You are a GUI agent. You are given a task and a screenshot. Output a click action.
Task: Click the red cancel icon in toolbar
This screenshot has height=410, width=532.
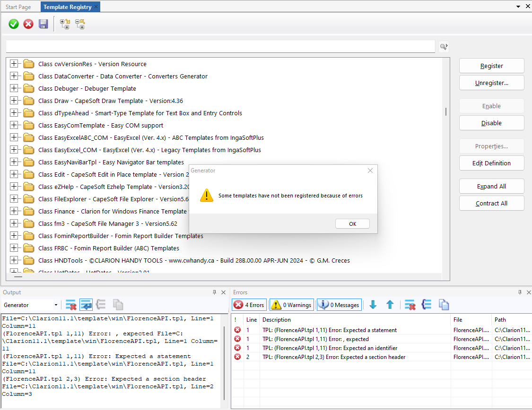pyautogui.click(x=28, y=24)
